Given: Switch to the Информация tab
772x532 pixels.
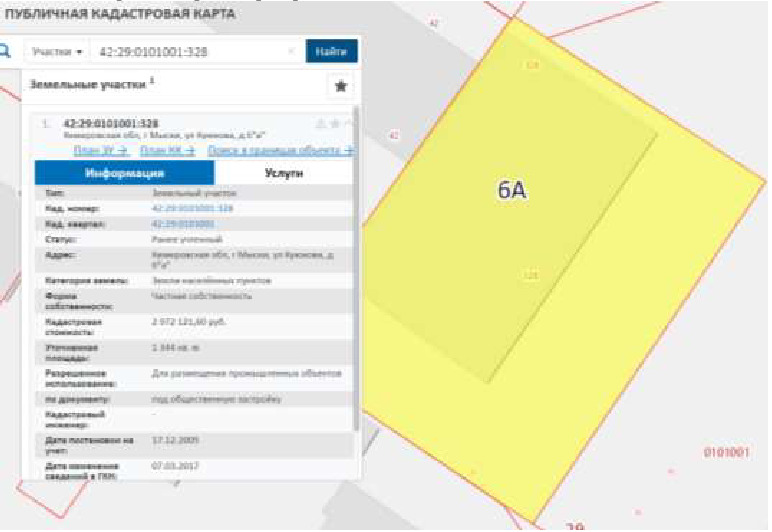Looking at the screenshot, I should (x=125, y=173).
